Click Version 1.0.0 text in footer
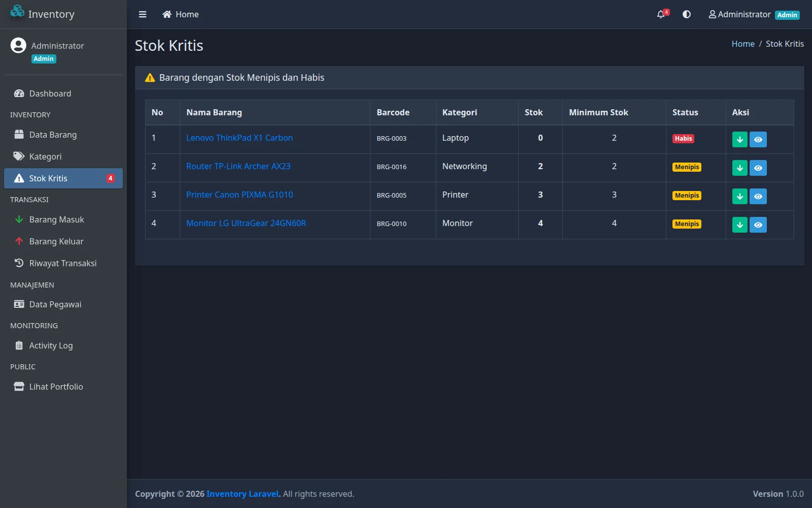The width and height of the screenshot is (812, 508). 778,494
